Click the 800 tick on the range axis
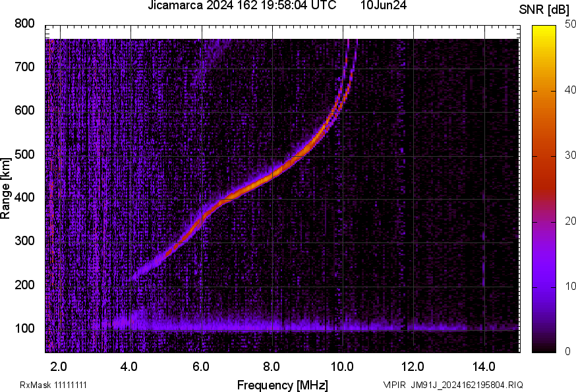576x392 pixels. point(24,24)
